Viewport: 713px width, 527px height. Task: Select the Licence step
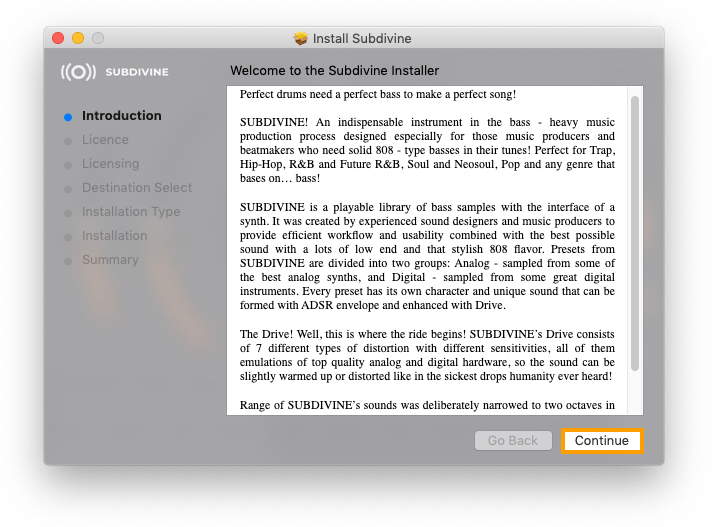pyautogui.click(x=105, y=140)
